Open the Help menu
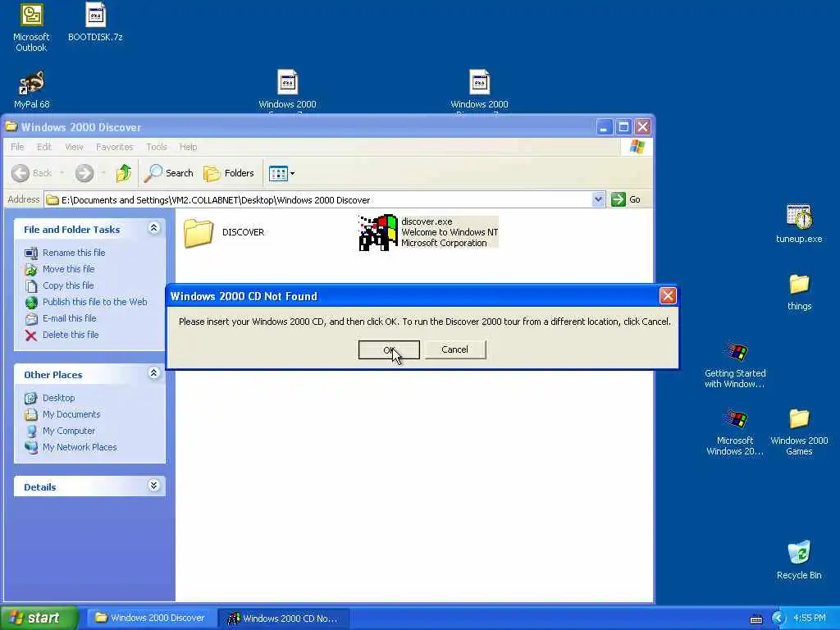The width and height of the screenshot is (840, 630). click(188, 147)
